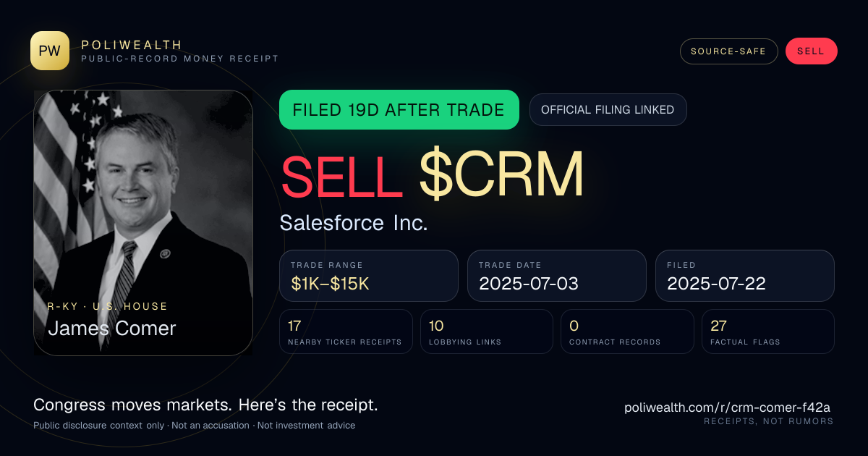This screenshot has width=868, height=456.
Task: View the 10 Lobbying Links tile
Action: point(487,332)
